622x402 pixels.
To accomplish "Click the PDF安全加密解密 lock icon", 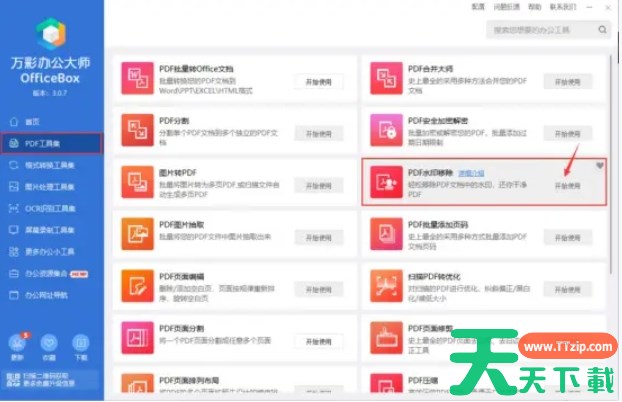I will 386,130.
